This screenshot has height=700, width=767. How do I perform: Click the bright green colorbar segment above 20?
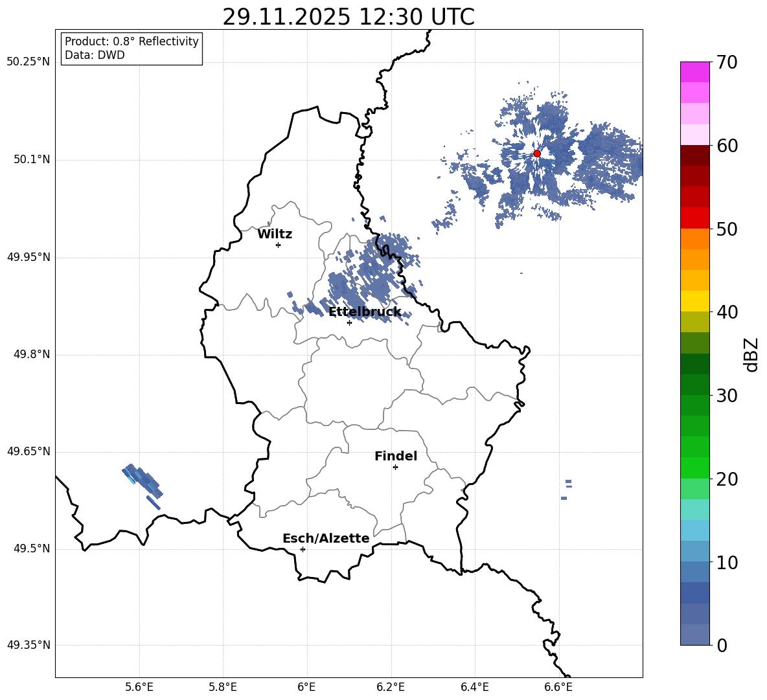pyautogui.click(x=694, y=468)
